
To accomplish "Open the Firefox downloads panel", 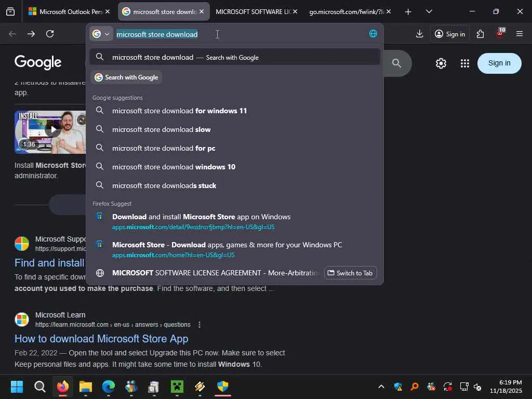I will [420, 34].
